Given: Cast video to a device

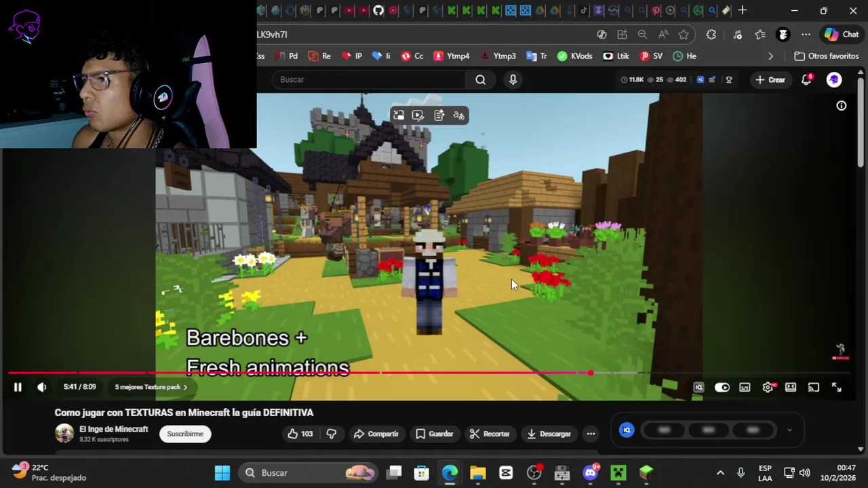Looking at the screenshot, I should coord(814,388).
